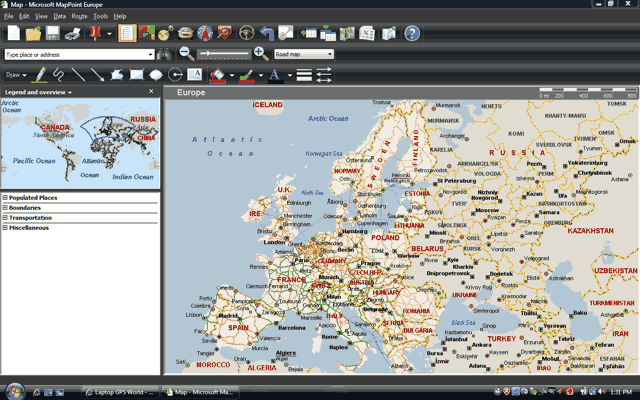Image resolution: width=640 pixels, height=400 pixels.
Task: Open the Road map style dropdown
Action: tap(304, 54)
